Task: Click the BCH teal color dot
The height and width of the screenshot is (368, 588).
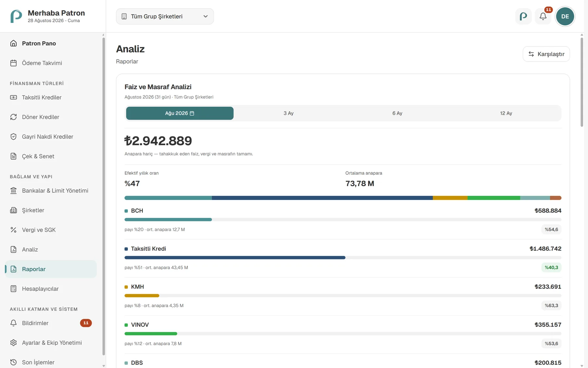Action: click(126, 211)
